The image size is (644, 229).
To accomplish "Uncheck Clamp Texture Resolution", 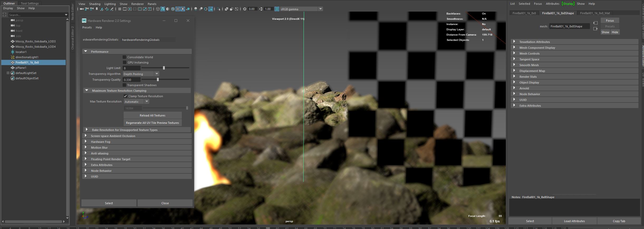I will tap(125, 96).
